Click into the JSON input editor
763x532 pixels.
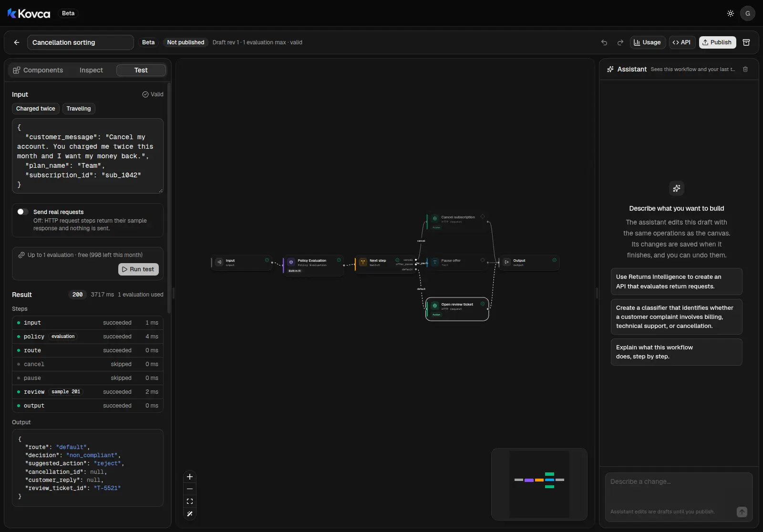tap(88, 156)
